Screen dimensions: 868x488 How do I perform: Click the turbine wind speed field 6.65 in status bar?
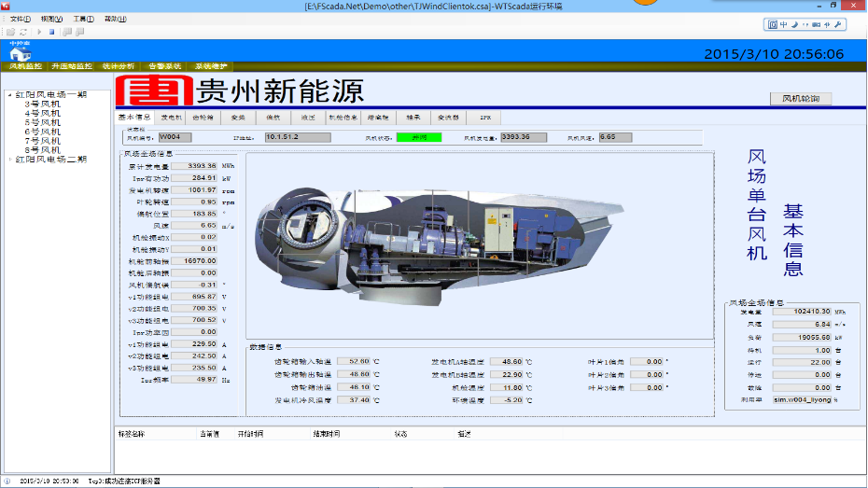point(615,137)
